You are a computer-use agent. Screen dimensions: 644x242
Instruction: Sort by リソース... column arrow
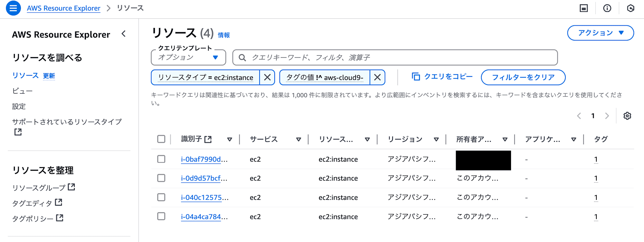coord(367,139)
